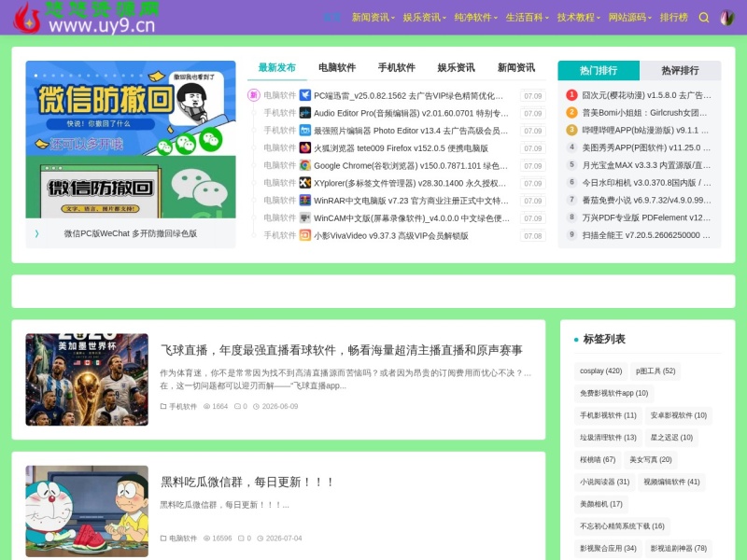Select the 热评排行 tab
The image size is (747, 560).
(681, 71)
